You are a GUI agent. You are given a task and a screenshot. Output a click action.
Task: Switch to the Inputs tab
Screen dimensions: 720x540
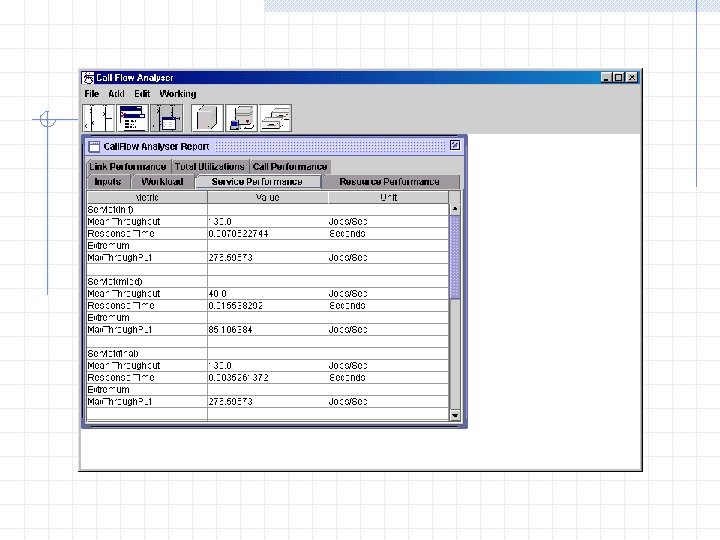point(108,181)
